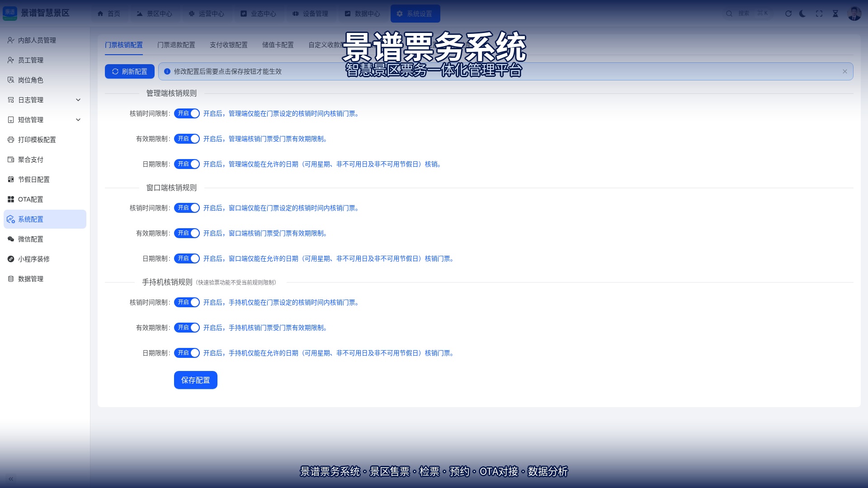Open 岗位角色 in sidebar
The height and width of the screenshot is (488, 868).
(45, 80)
